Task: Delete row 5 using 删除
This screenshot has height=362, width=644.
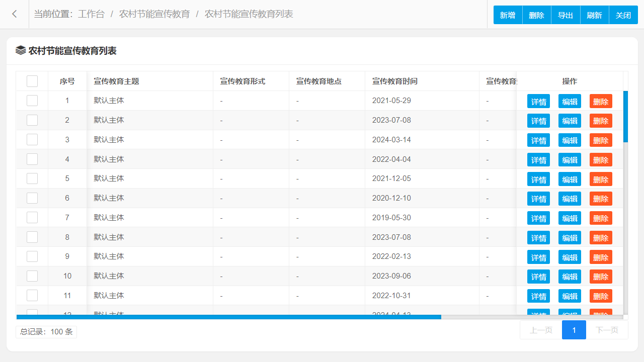Action: point(601,179)
